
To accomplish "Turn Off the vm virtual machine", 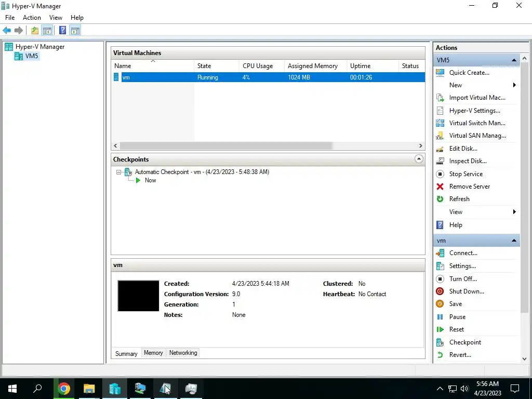I will pos(463,279).
